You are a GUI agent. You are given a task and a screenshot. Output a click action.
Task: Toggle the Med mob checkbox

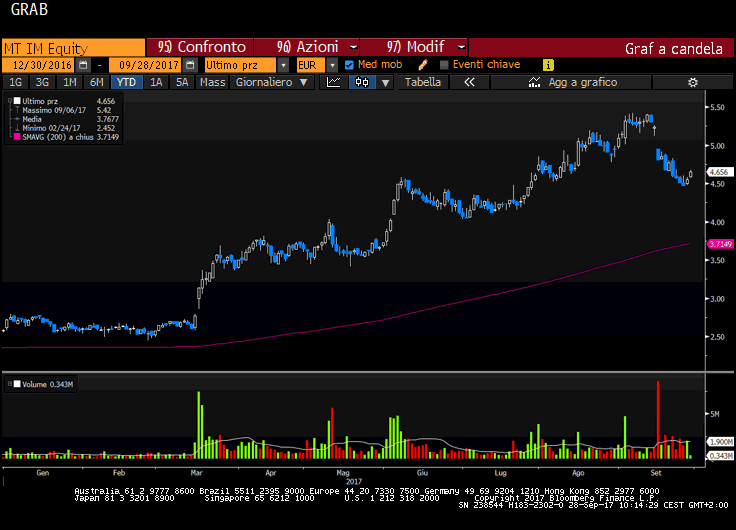(x=349, y=65)
